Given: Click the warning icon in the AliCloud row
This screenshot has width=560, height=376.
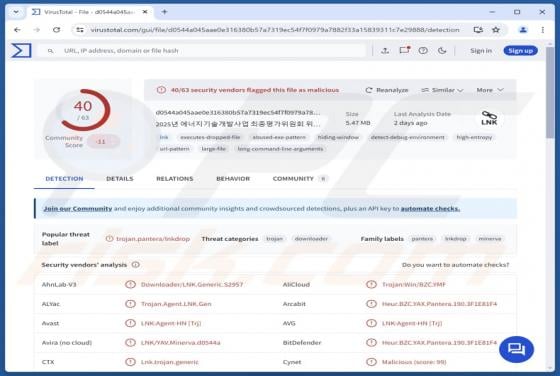Looking at the screenshot, I should click(x=371, y=284).
